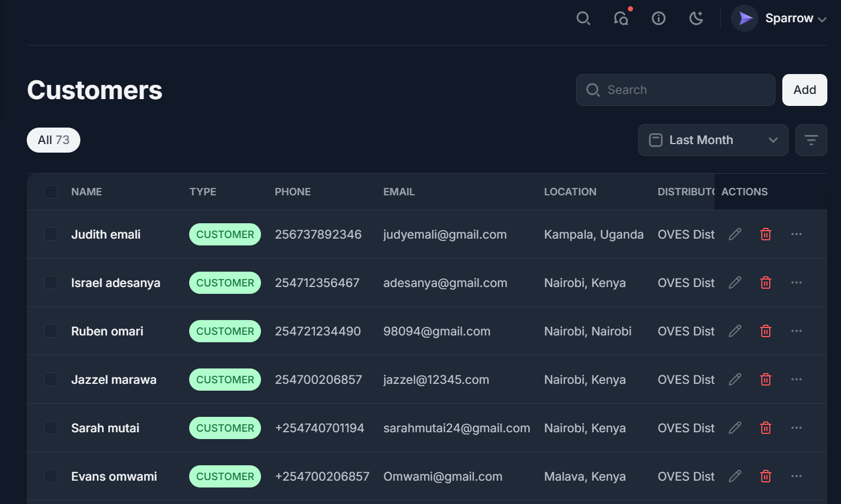Edit Judith emali with pencil icon
The width and height of the screenshot is (841, 504).
(x=735, y=234)
